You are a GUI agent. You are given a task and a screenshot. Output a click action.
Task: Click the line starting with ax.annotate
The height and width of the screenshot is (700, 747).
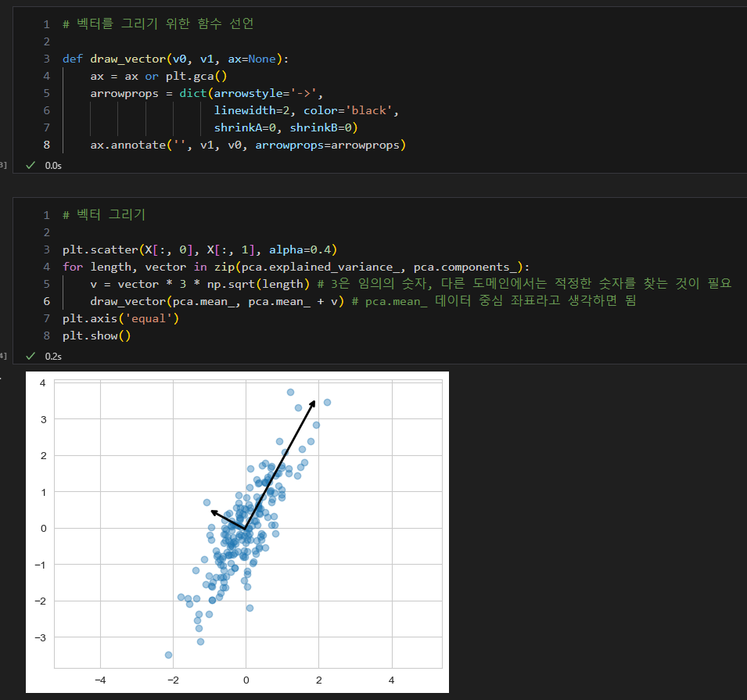248,145
